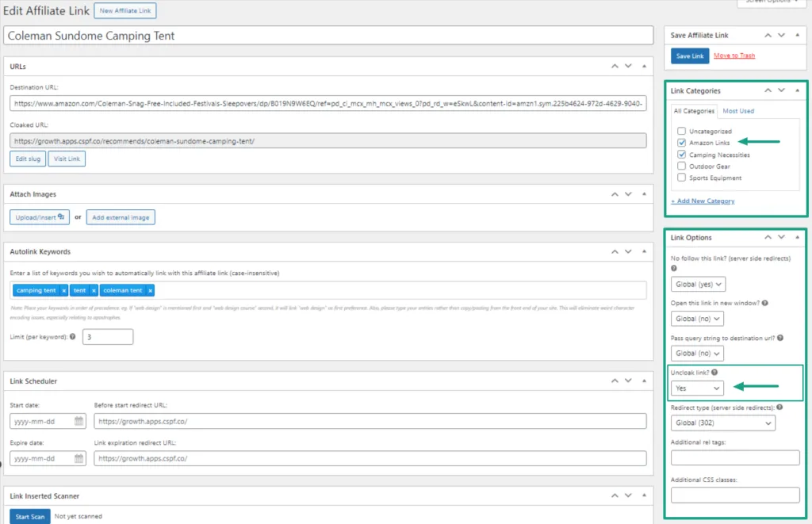Click Add New Category link
Image resolution: width=812 pixels, height=524 pixels.
pyautogui.click(x=703, y=201)
